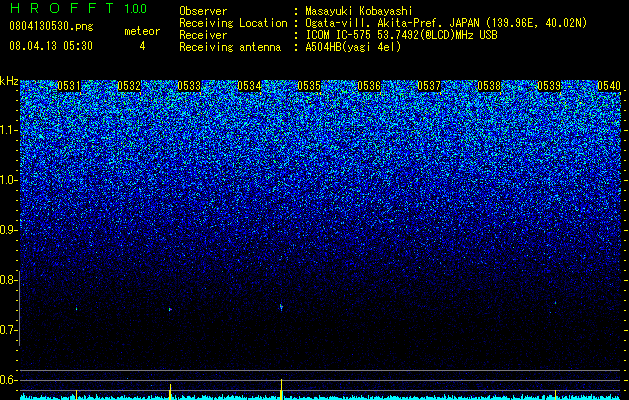Select the 0538 time label
Image resolution: width=629 pixels, height=400 pixels.
489,86
